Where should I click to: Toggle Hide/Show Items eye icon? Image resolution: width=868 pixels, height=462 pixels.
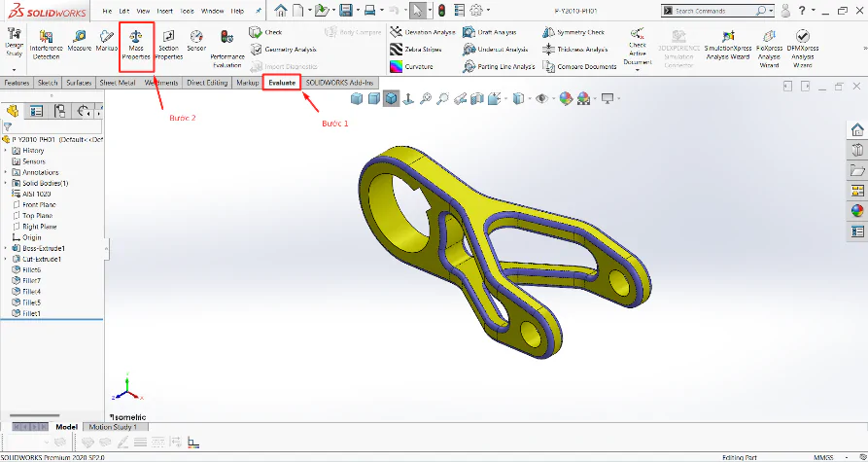click(541, 98)
